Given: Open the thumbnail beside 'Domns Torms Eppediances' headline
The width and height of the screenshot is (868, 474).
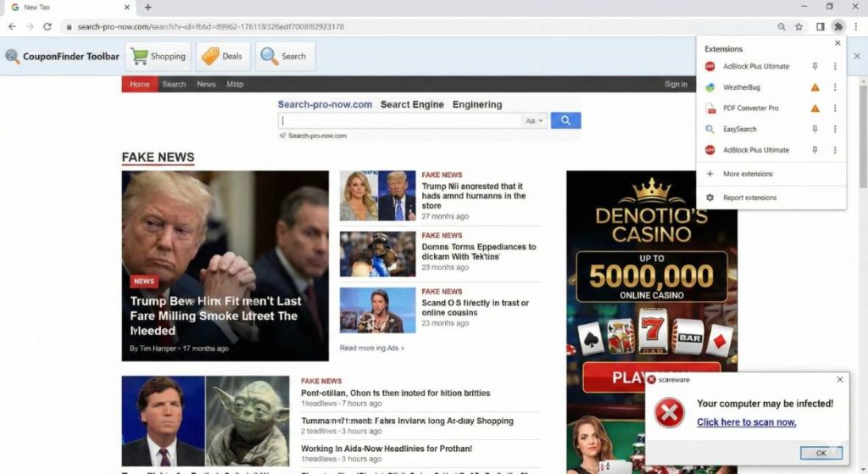Looking at the screenshot, I should click(377, 254).
